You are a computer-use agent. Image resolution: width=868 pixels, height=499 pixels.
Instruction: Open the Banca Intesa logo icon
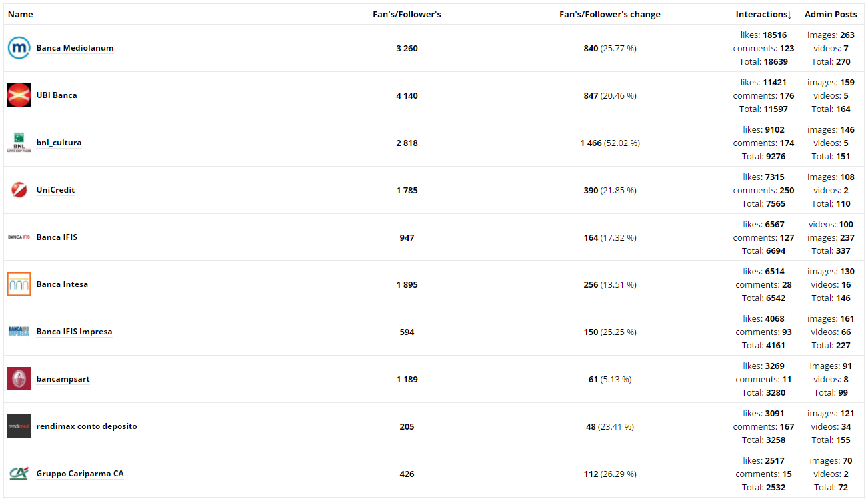click(x=19, y=284)
